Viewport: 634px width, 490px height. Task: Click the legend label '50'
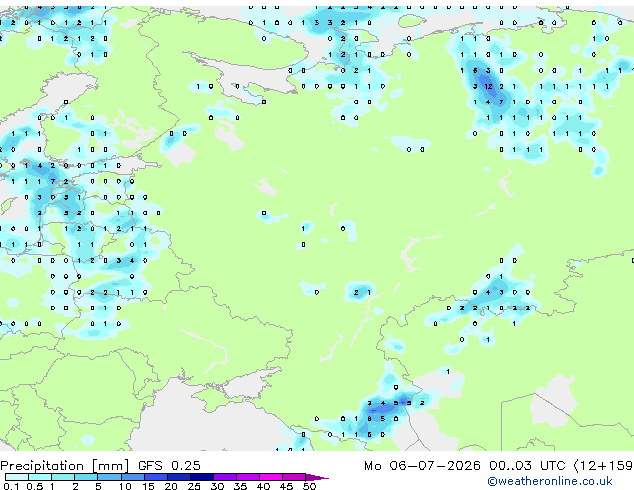click(309, 486)
